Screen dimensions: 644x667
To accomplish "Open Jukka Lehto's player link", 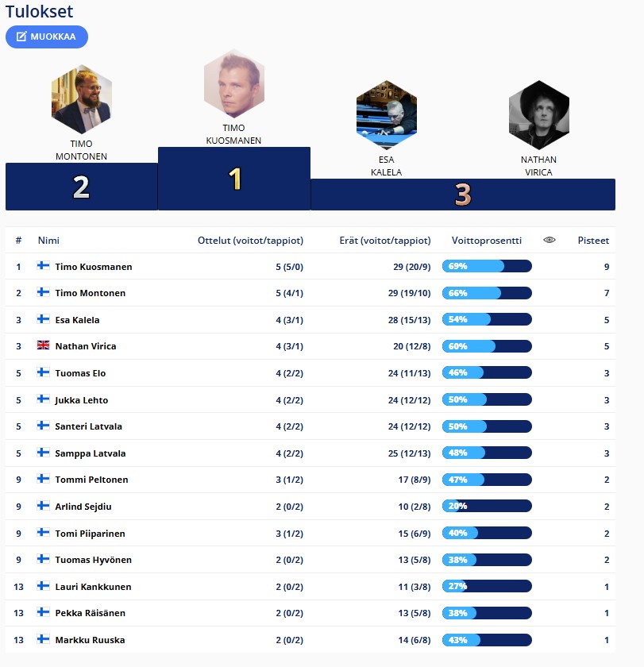I will point(82,400).
